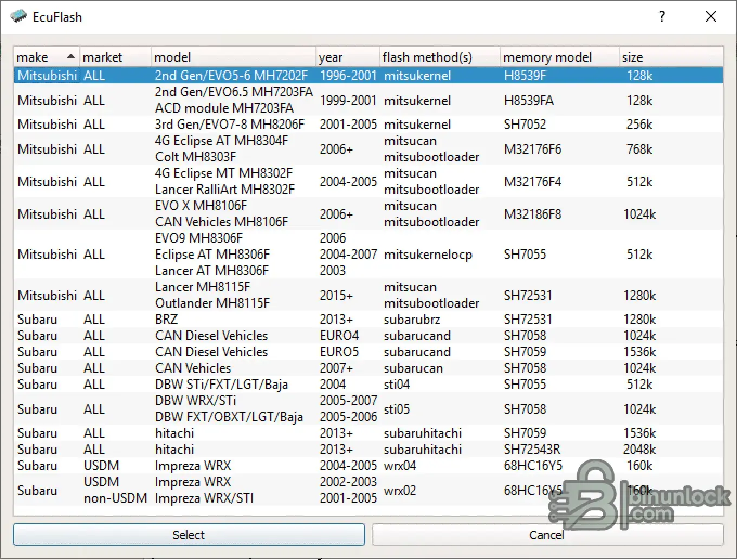Click the wrx02 flash method cell
Viewport: 737px width, 560px height.
[400, 490]
